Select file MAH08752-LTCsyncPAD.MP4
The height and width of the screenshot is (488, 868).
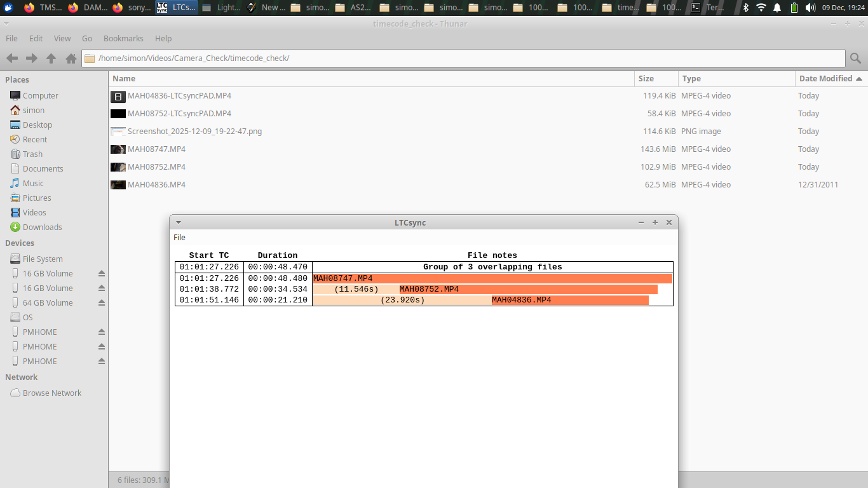pyautogui.click(x=179, y=114)
